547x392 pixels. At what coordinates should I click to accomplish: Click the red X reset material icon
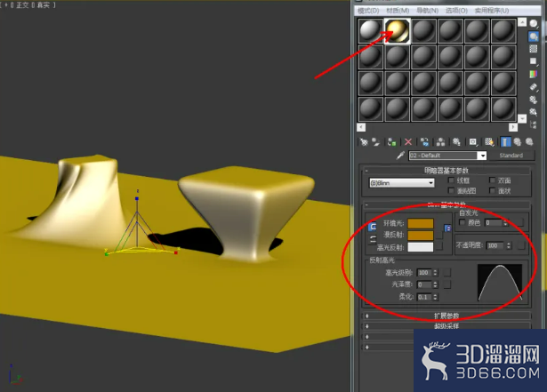click(x=408, y=142)
